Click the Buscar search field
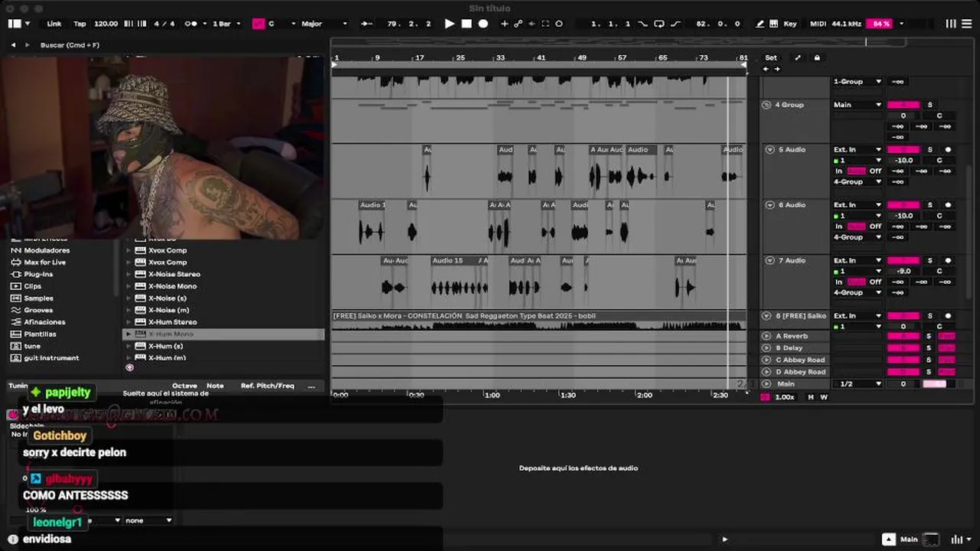This screenshot has height=551, width=980. (x=180, y=45)
